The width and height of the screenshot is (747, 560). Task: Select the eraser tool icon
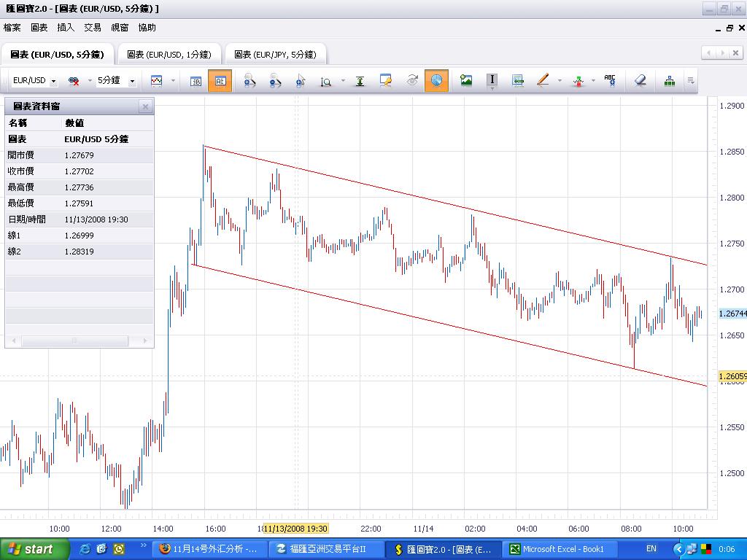pyautogui.click(x=640, y=80)
